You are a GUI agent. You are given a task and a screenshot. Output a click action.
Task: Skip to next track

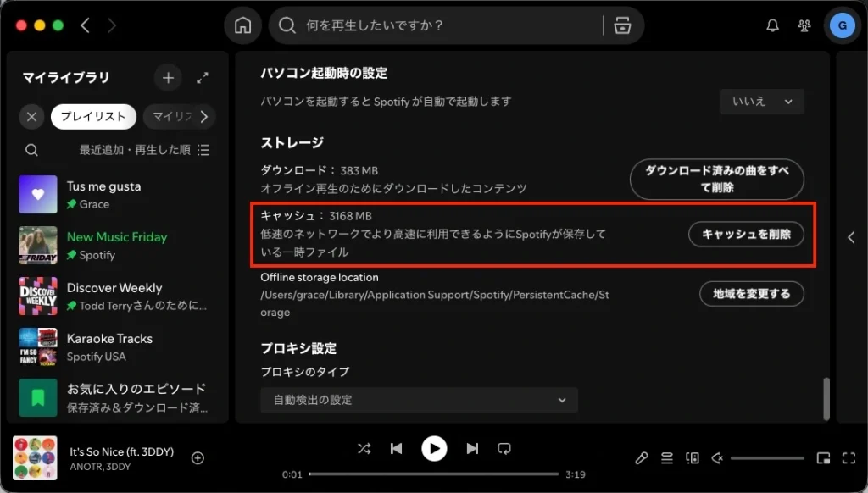click(471, 449)
